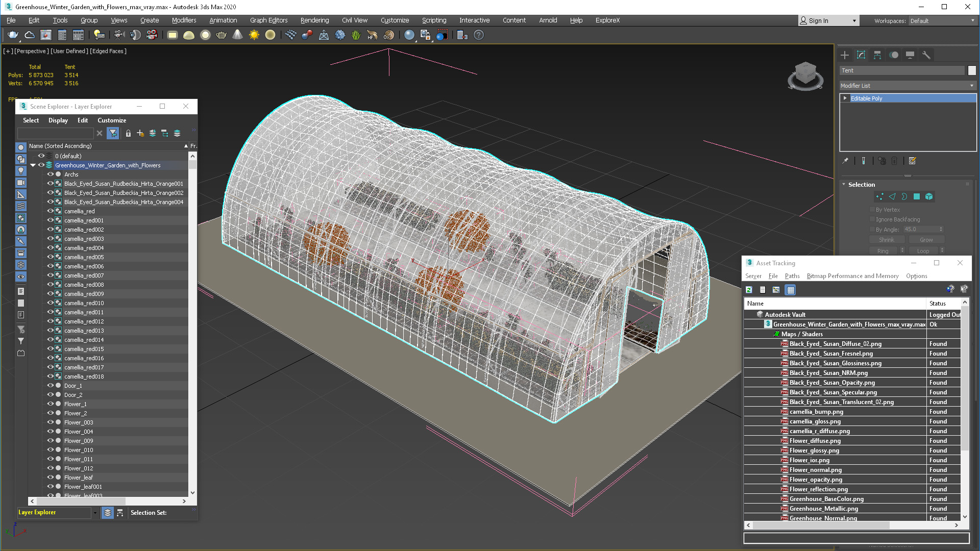Click the Tent object name field

pyautogui.click(x=902, y=70)
